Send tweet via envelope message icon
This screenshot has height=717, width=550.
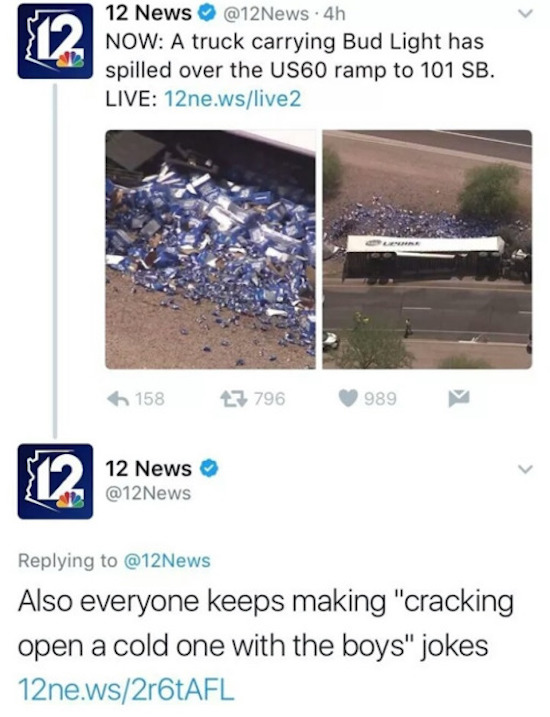[x=459, y=399]
